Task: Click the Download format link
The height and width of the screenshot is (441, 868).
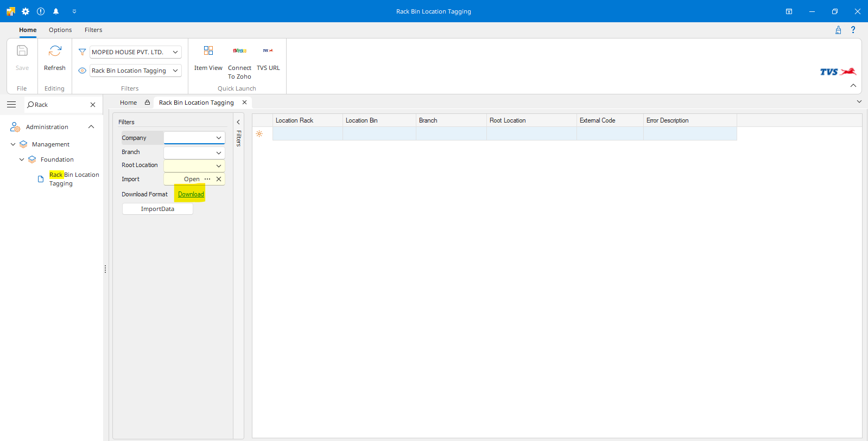Action: pos(191,194)
